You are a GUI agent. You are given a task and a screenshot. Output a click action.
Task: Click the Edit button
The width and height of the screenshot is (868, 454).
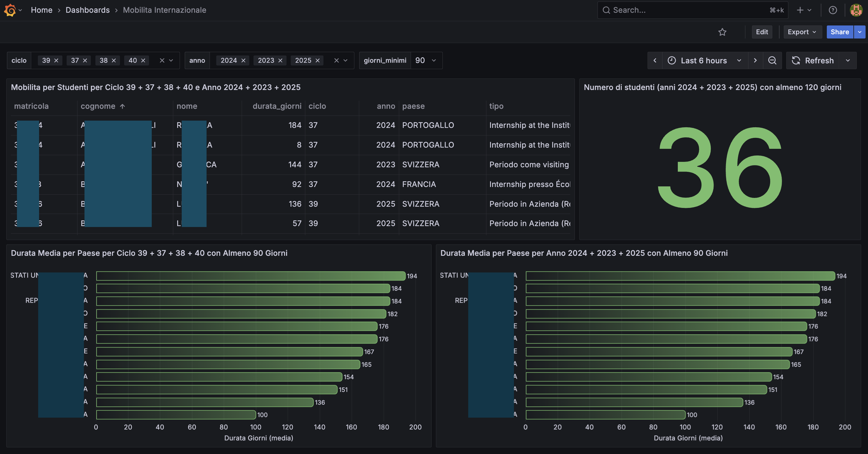(762, 32)
